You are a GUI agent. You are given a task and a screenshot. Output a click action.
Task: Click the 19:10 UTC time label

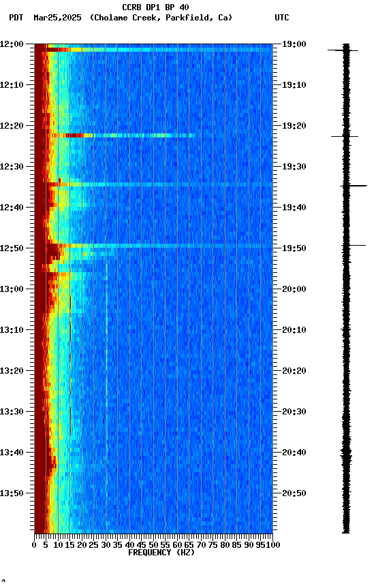coord(294,85)
